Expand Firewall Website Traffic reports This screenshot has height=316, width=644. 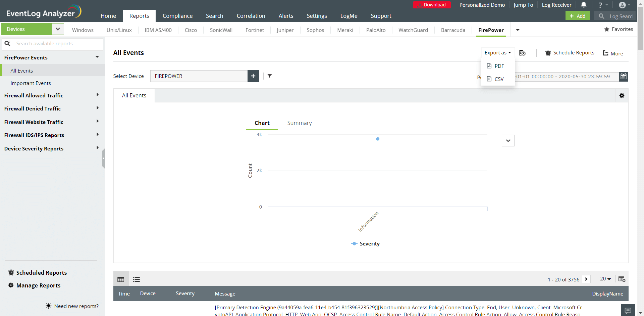tap(98, 122)
